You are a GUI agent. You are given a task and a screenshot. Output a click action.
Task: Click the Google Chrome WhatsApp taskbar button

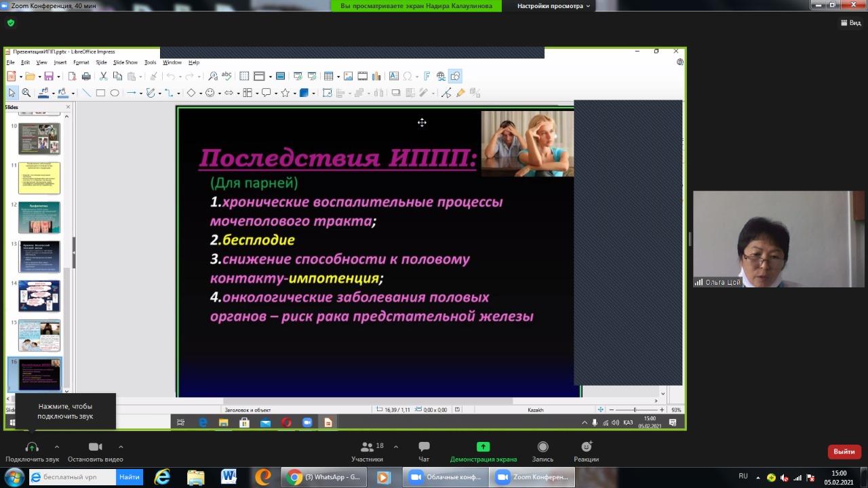325,477
